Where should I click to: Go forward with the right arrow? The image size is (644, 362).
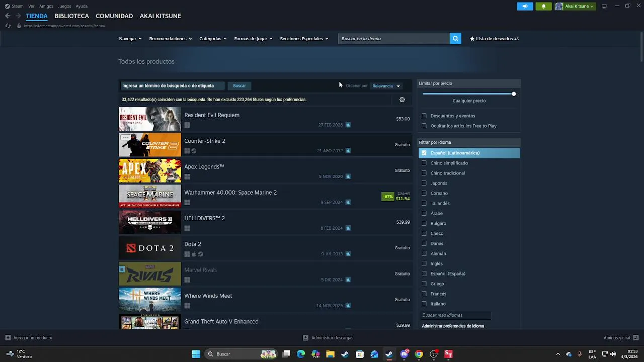(x=18, y=16)
